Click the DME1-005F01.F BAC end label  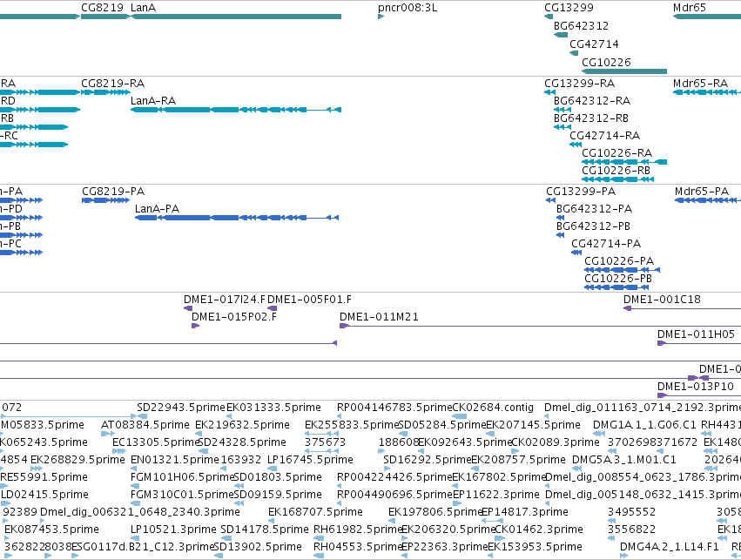[x=309, y=300]
